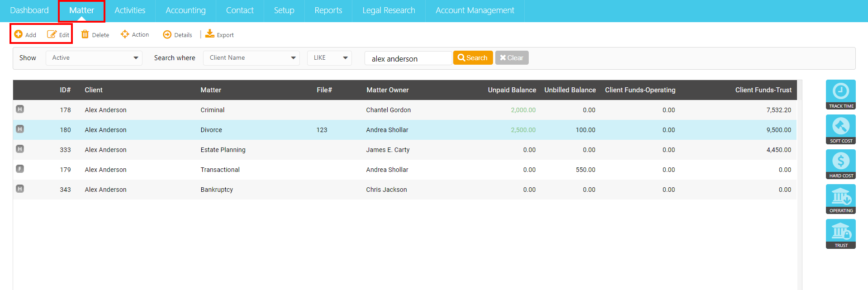This screenshot has width=868, height=290.
Task: Select the Divorce matter row
Action: tap(405, 130)
